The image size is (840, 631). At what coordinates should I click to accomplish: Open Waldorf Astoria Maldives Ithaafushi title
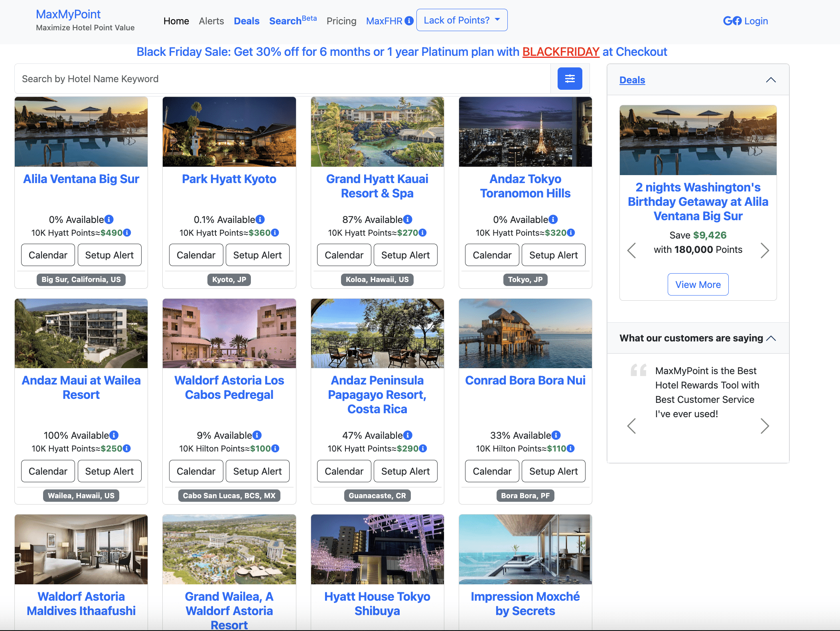(x=81, y=603)
